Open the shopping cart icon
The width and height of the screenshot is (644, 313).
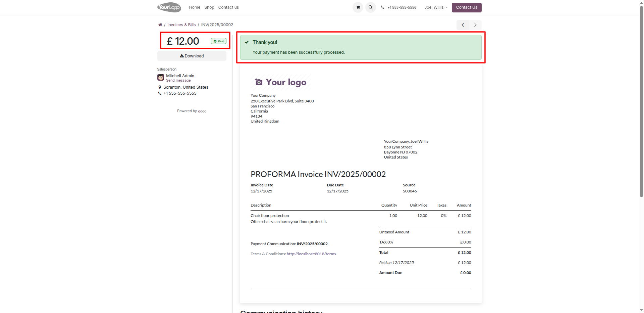(358, 7)
